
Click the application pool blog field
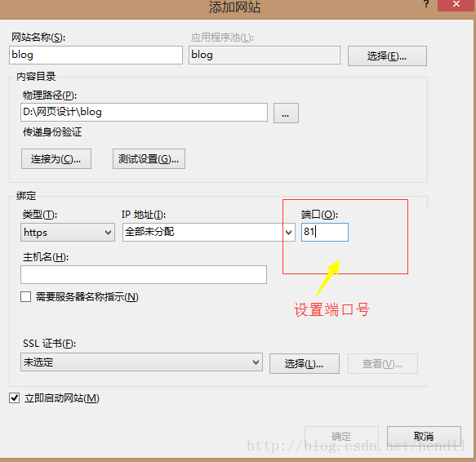click(x=264, y=55)
